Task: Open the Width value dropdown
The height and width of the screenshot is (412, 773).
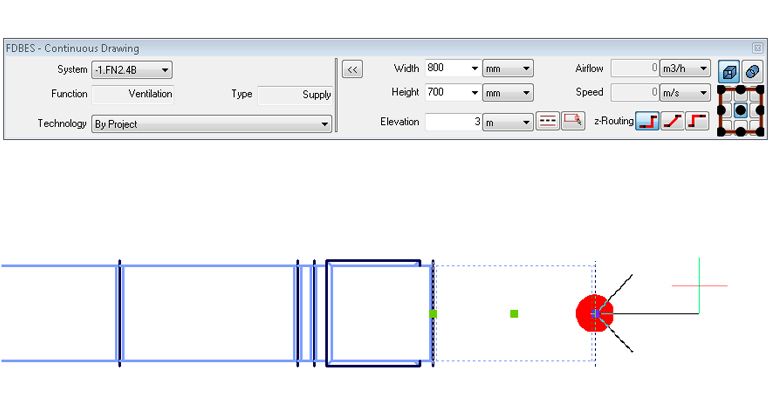Action: 475,69
